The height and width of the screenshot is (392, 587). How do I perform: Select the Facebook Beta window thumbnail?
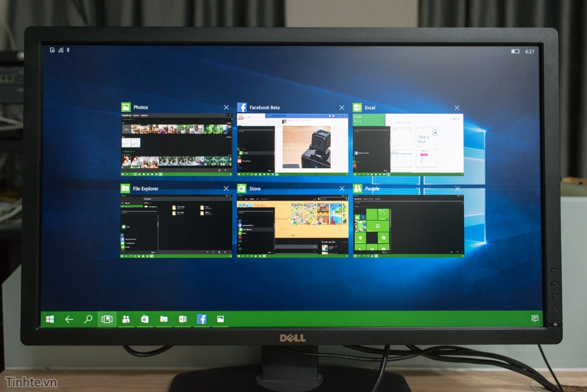[292, 144]
